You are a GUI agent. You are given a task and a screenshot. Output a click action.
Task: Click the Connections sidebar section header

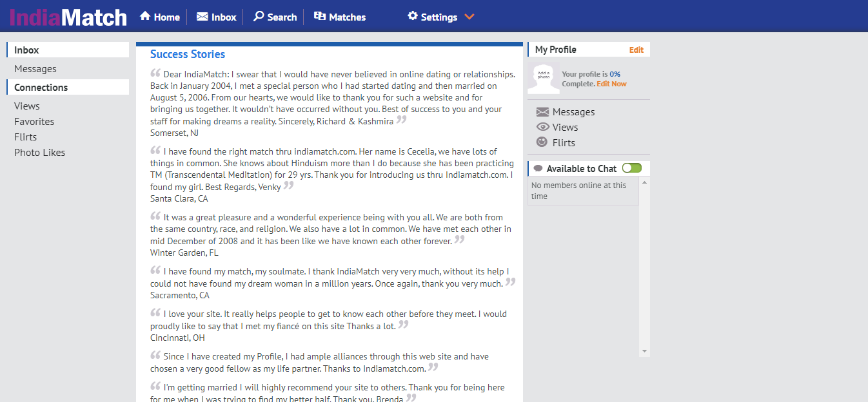pyautogui.click(x=68, y=88)
